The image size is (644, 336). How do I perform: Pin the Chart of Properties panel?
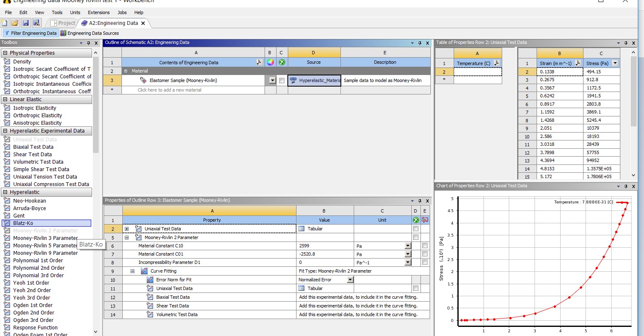click(x=625, y=186)
